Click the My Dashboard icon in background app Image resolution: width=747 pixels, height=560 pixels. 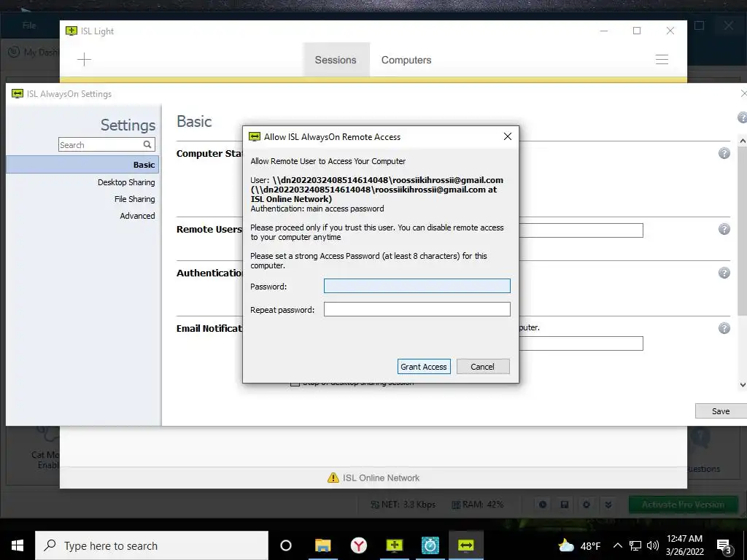tap(15, 52)
